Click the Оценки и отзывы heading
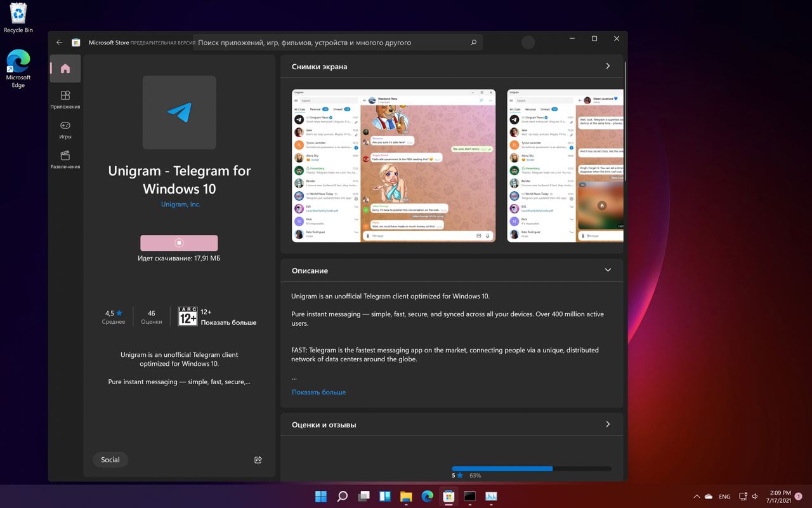This screenshot has height=508, width=812. tap(324, 425)
